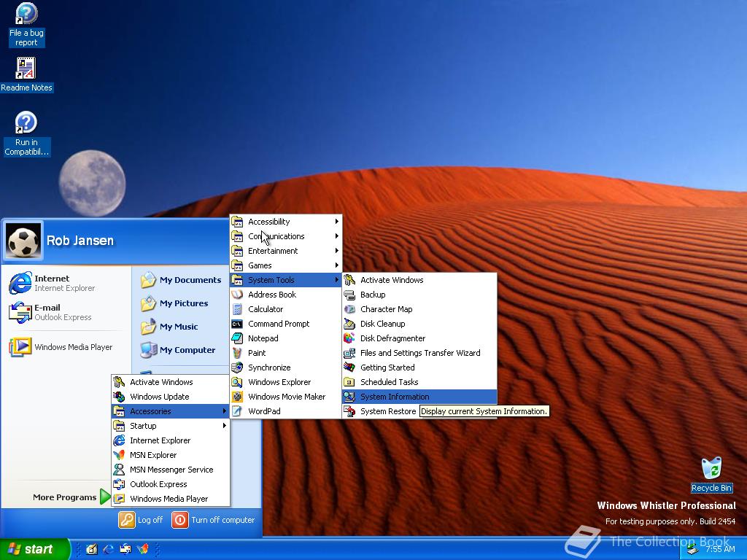Select Activate Windows in System Tools submenu
Viewport: 747px width, 560px height.
coord(419,280)
